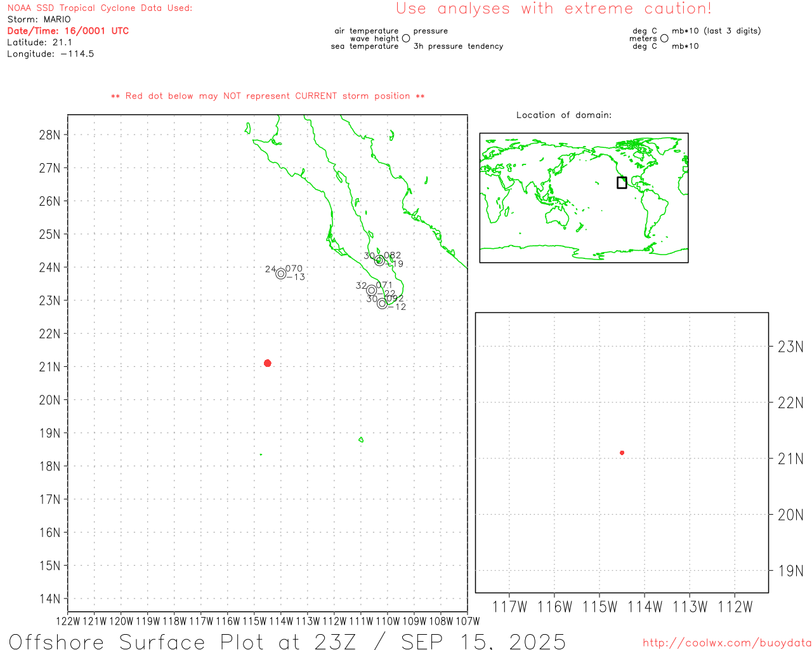This screenshot has width=812, height=650.
Task: Click the buoy station circle with pressure 092
Action: pos(382,303)
